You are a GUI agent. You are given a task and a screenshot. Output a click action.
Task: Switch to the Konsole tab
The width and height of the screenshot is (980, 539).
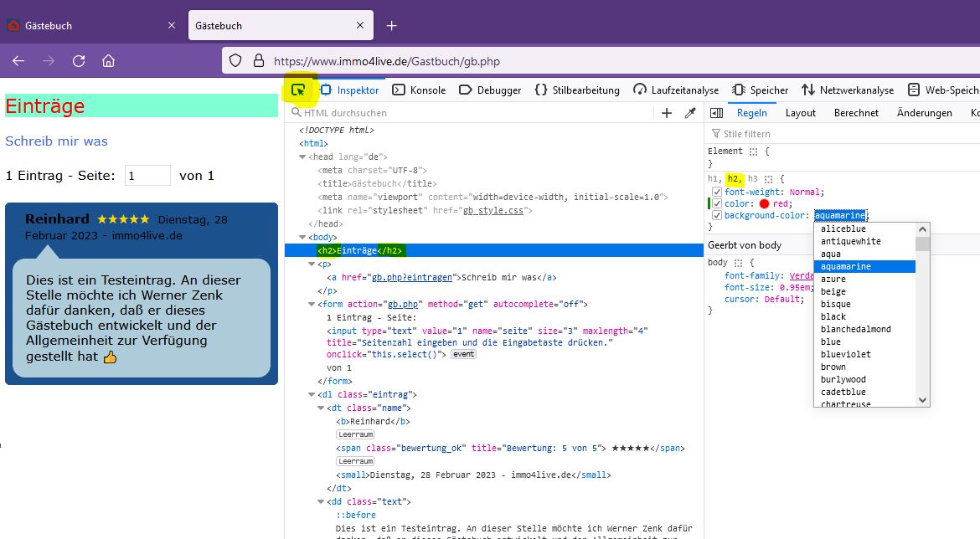[x=419, y=90]
